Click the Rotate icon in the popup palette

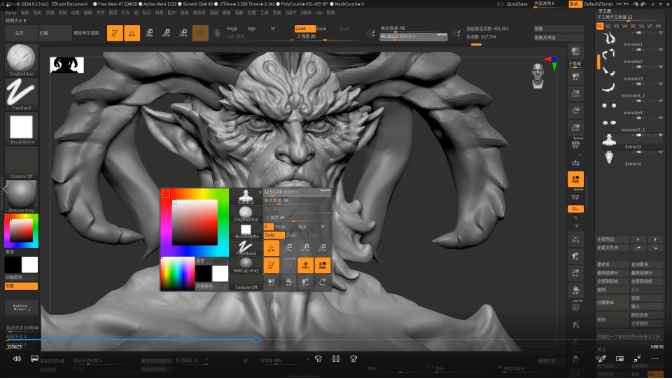point(323,248)
